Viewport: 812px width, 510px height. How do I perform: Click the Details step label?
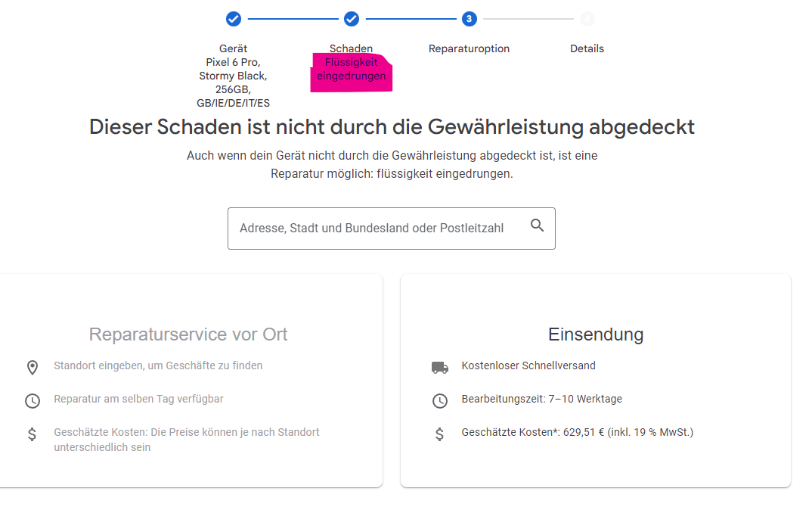(587, 48)
